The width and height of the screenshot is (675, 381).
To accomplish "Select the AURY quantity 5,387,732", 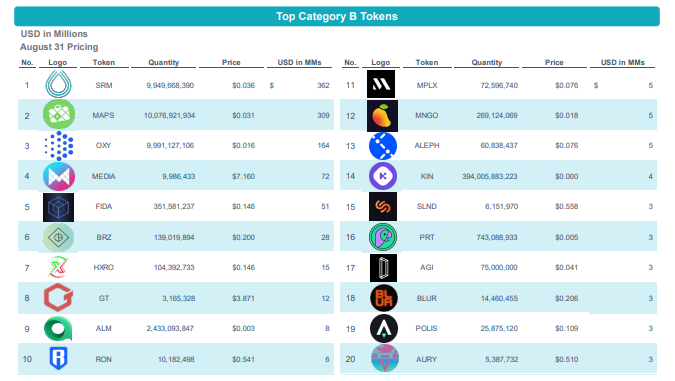I will (502, 359).
